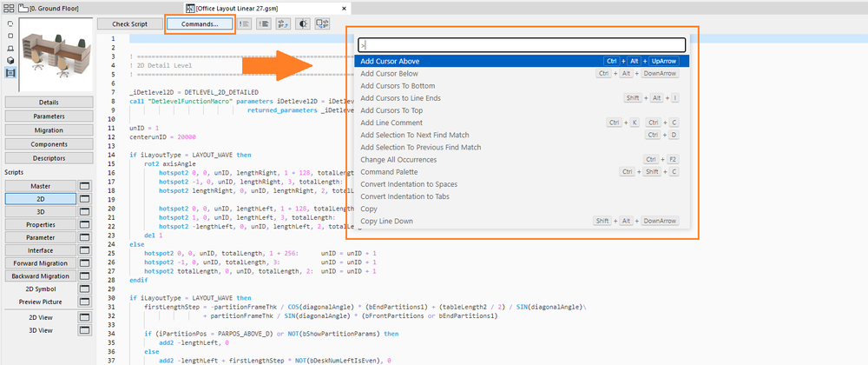Image resolution: width=868 pixels, height=365 pixels.
Task: Click the 2D View label
Action: [x=41, y=317]
